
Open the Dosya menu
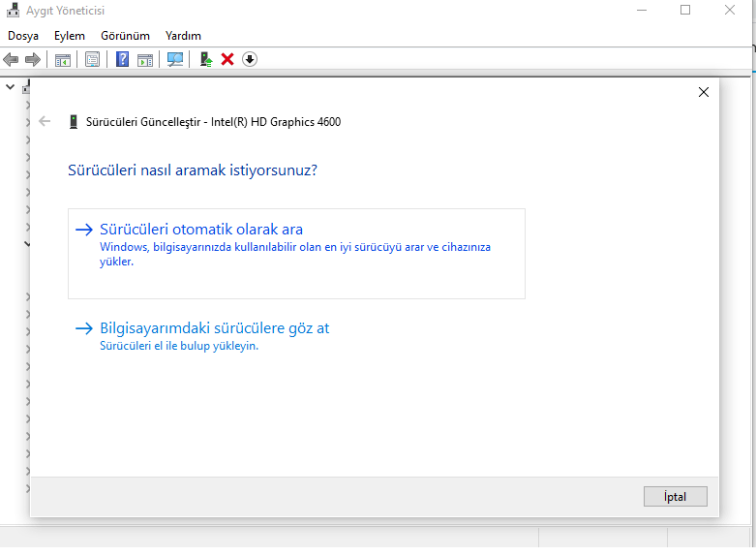tap(23, 36)
